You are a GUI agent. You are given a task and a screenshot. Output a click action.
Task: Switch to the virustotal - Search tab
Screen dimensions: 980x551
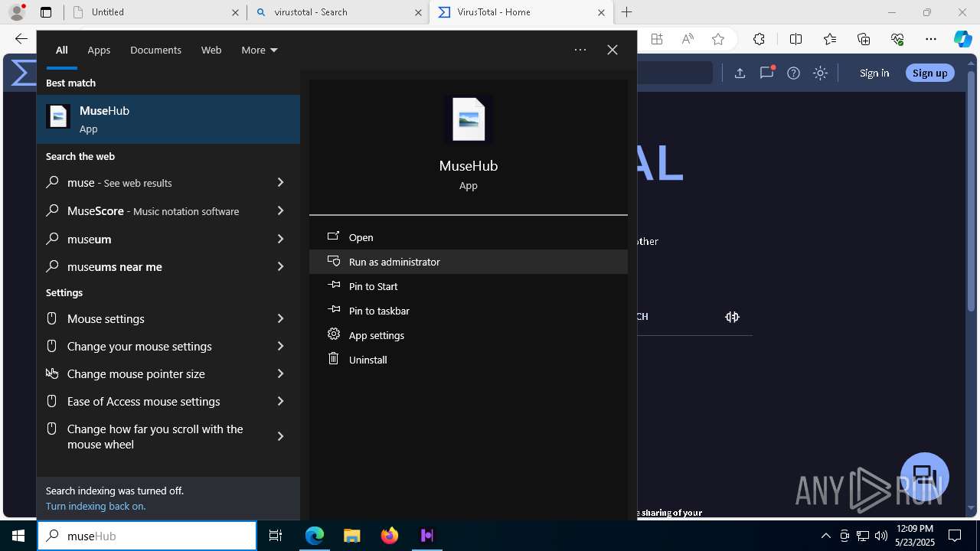[338, 12]
